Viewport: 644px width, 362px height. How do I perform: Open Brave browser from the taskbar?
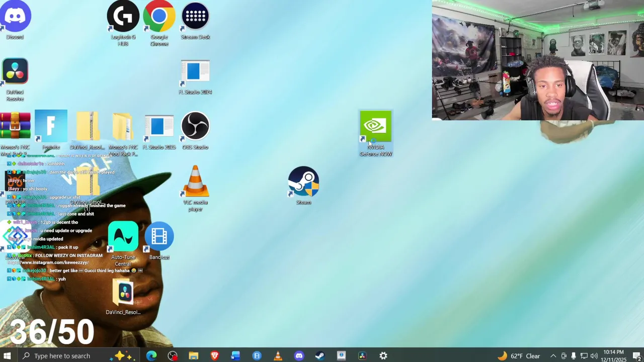(215, 356)
